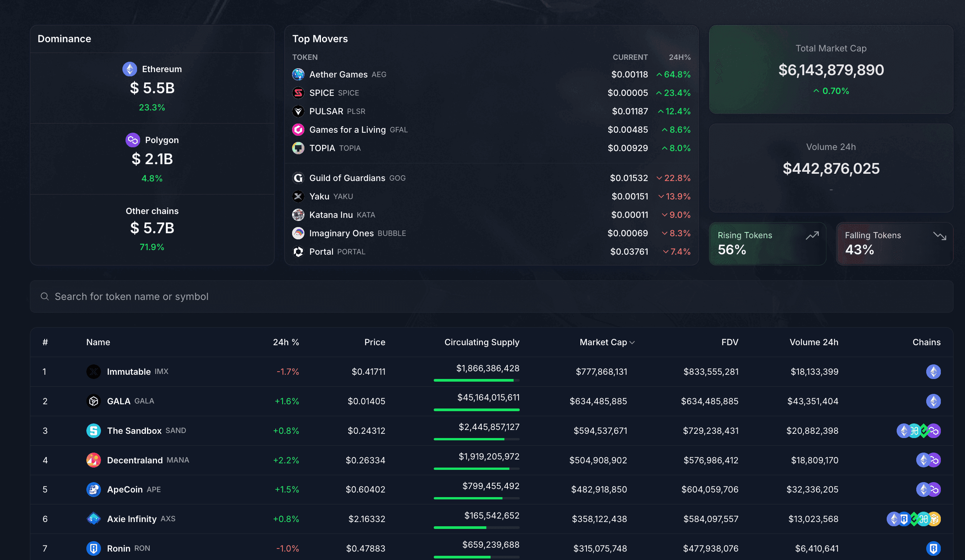This screenshot has width=965, height=560.
Task: Open the Total Market Cap card
Action: 831,69
